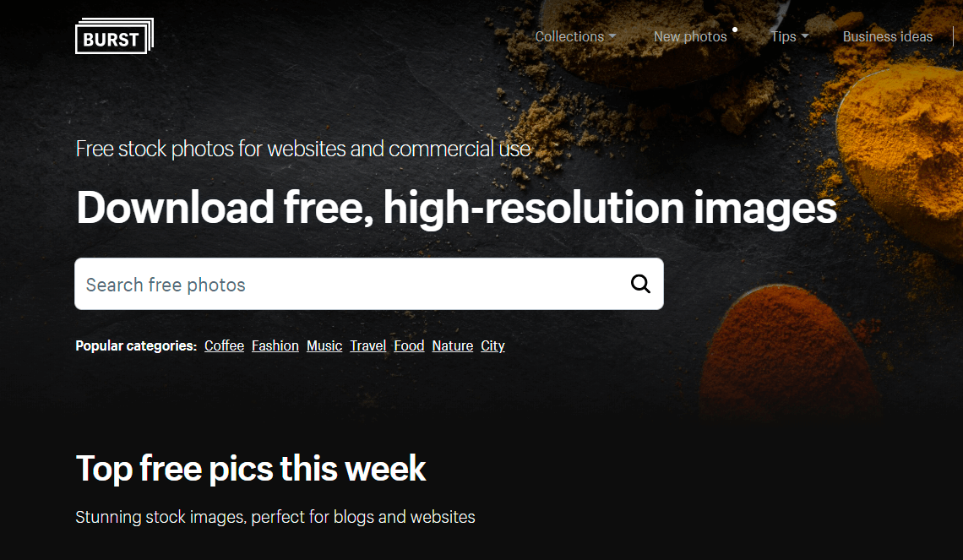The height and width of the screenshot is (560, 963).
Task: Browse the Coffee category
Action: click(x=224, y=345)
